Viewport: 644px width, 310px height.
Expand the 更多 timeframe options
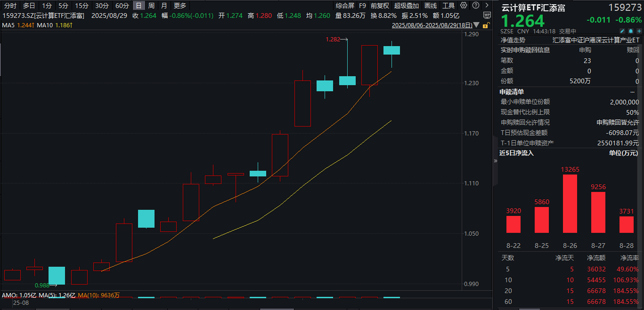180,6
